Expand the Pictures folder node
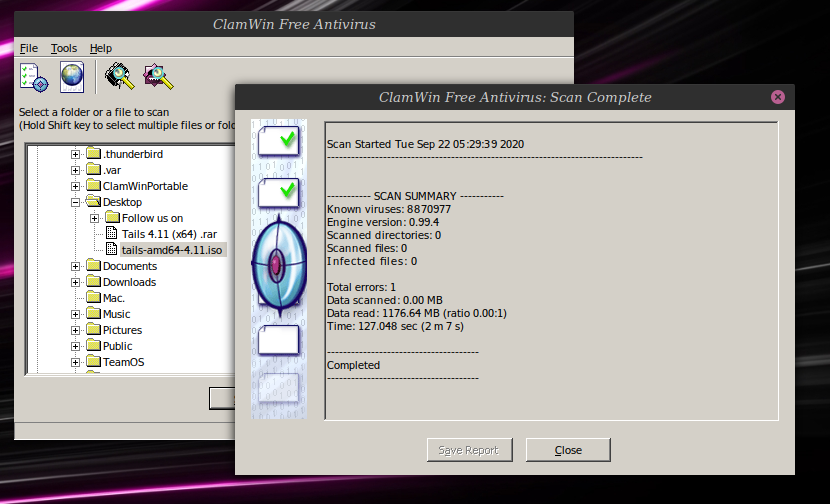 (75, 330)
